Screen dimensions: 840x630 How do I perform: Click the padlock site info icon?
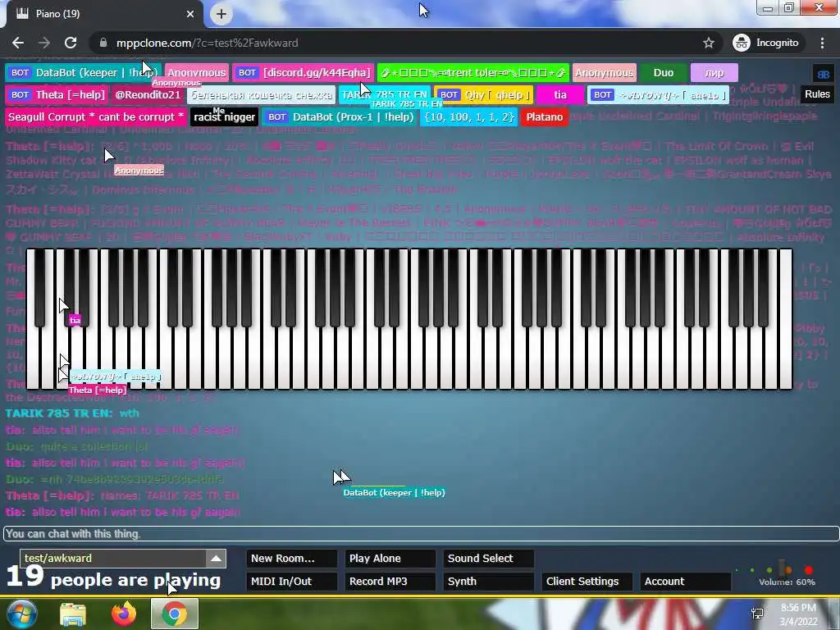(x=103, y=43)
